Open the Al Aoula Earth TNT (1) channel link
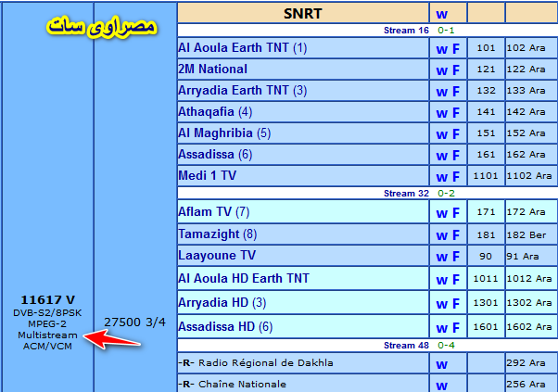The image size is (558, 392). pyautogui.click(x=242, y=47)
